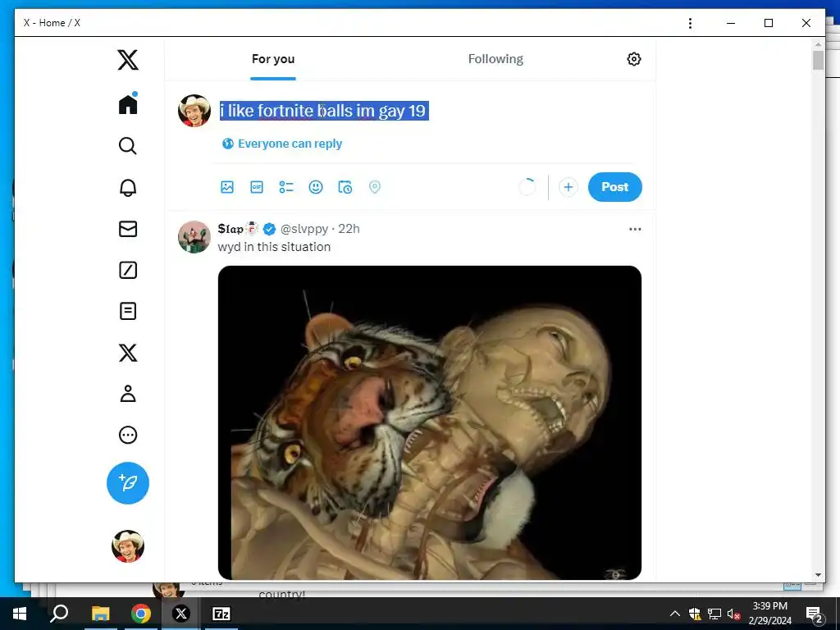Switch to the For you tab
Screen dimensions: 840x630
(273, 59)
